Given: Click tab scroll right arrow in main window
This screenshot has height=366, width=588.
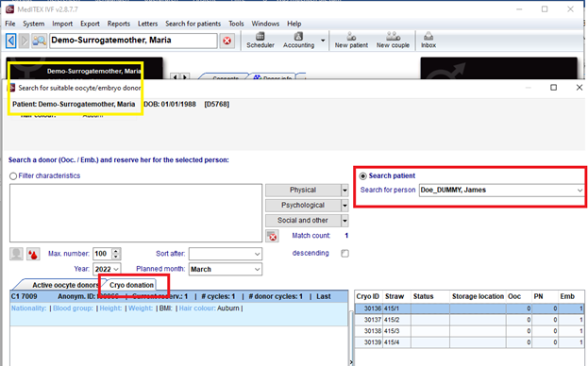Looking at the screenshot, I should [x=185, y=76].
